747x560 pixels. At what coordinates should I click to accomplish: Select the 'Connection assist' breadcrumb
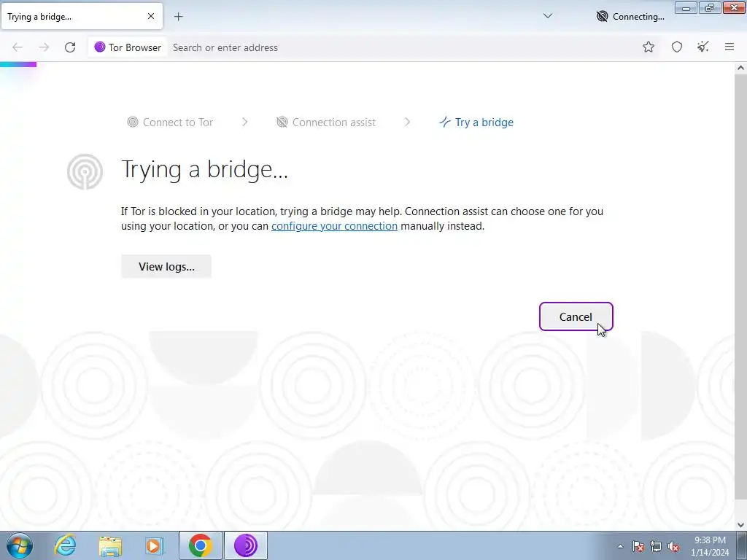[x=326, y=122]
